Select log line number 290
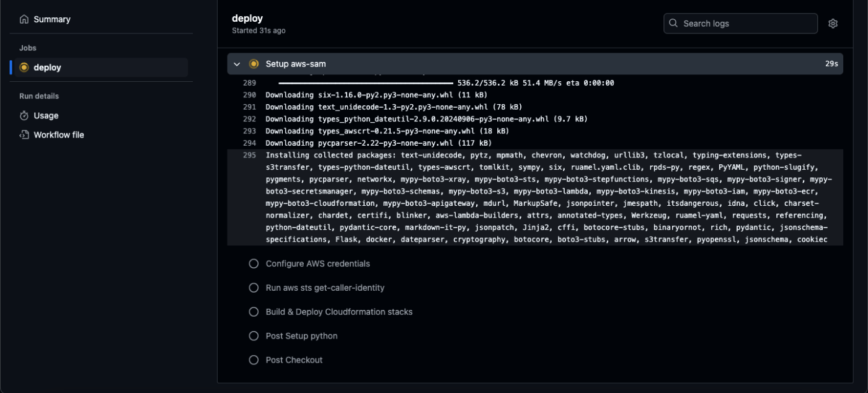The width and height of the screenshot is (868, 393). pyautogui.click(x=249, y=95)
